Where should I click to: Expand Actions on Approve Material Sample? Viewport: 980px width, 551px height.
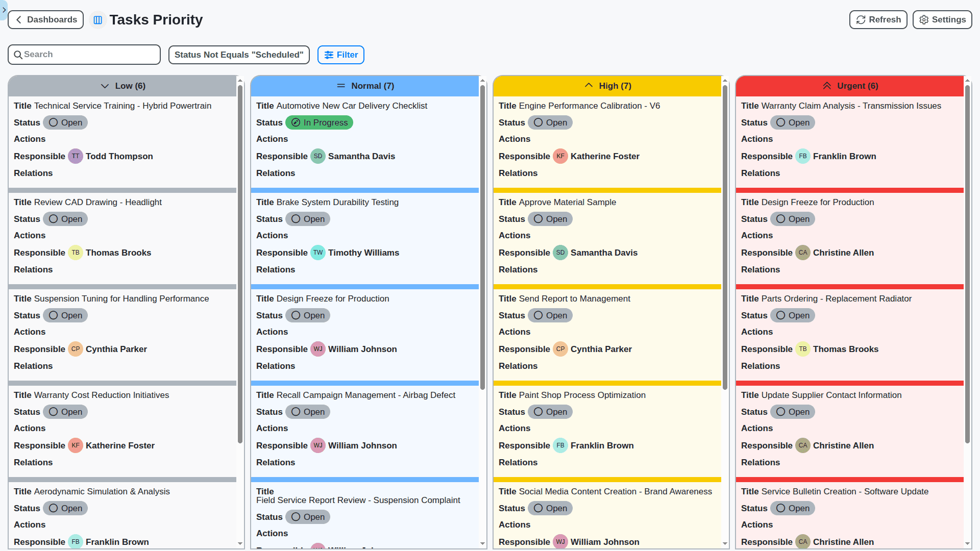click(x=514, y=235)
